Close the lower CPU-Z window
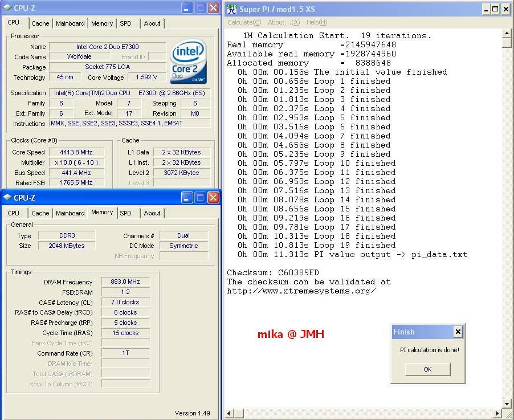The image size is (514, 420). coord(213,197)
